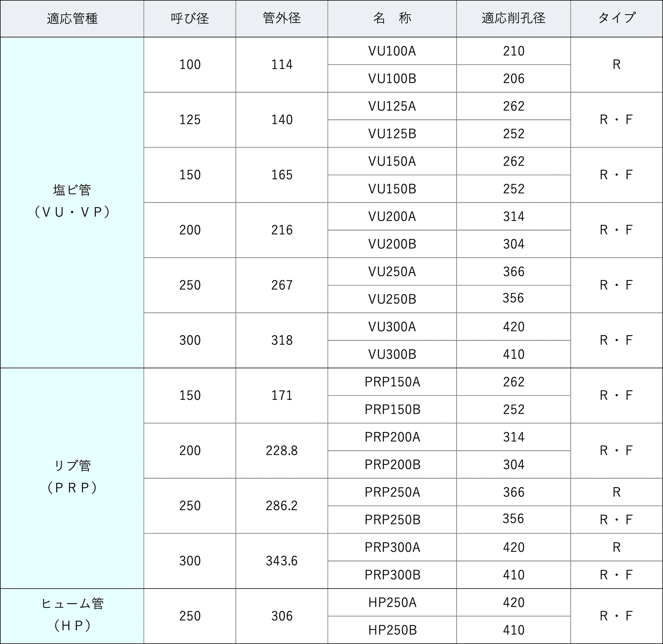663x644 pixels.
Task: Click the VU250B name cell
Action: (x=392, y=299)
